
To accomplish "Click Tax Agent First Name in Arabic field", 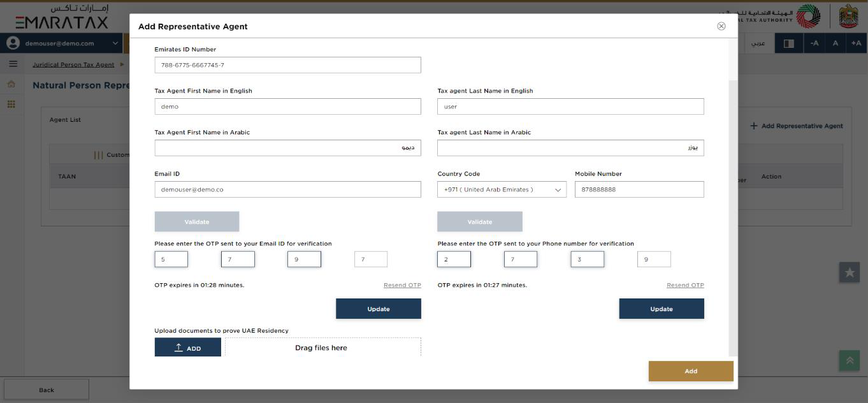I will coord(287,148).
